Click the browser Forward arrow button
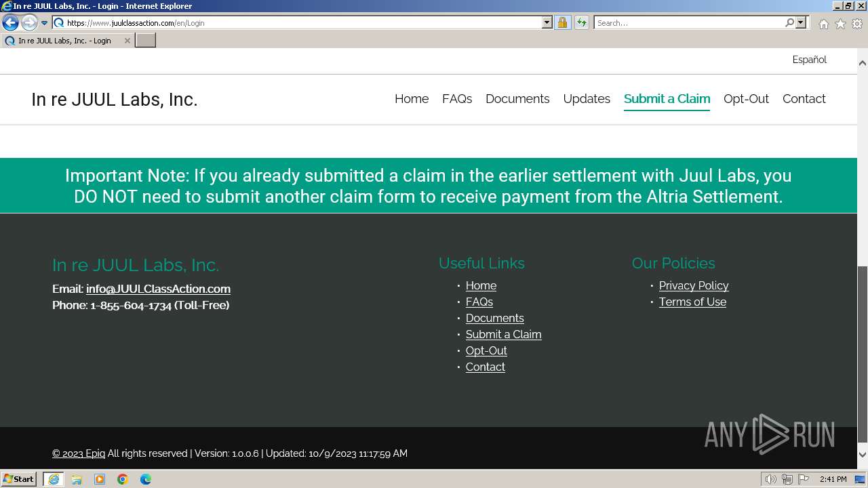 coord(29,23)
